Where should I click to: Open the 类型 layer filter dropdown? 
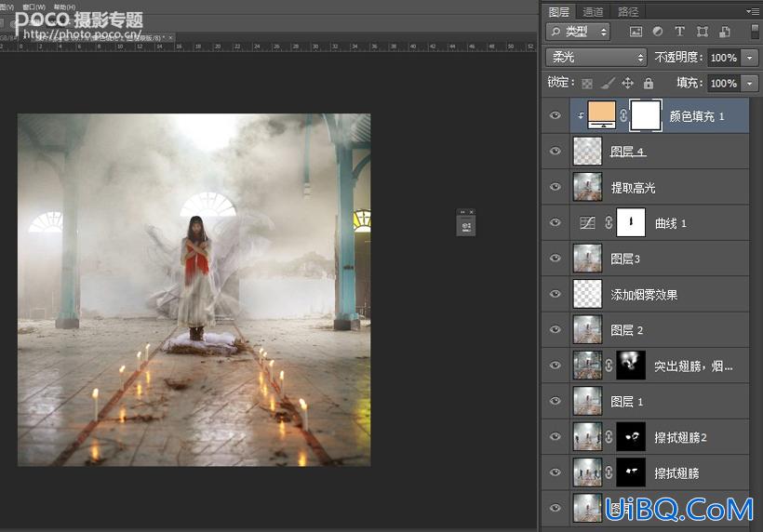click(x=578, y=32)
